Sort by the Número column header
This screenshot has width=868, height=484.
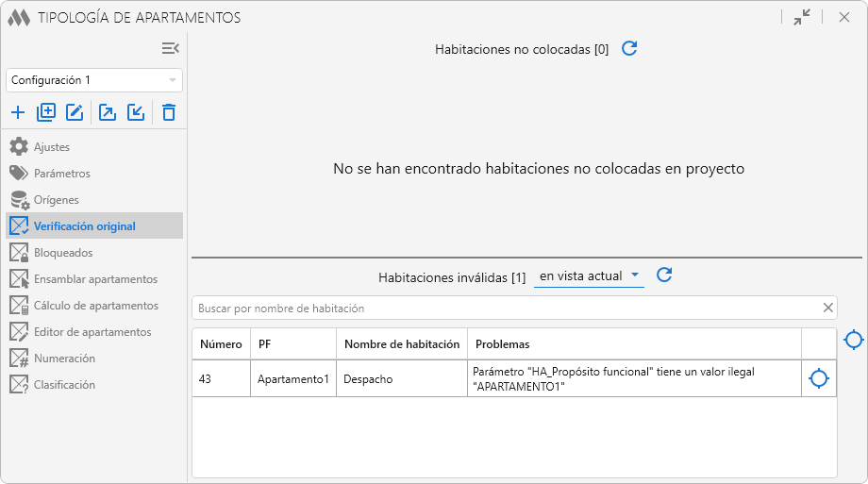tap(221, 344)
